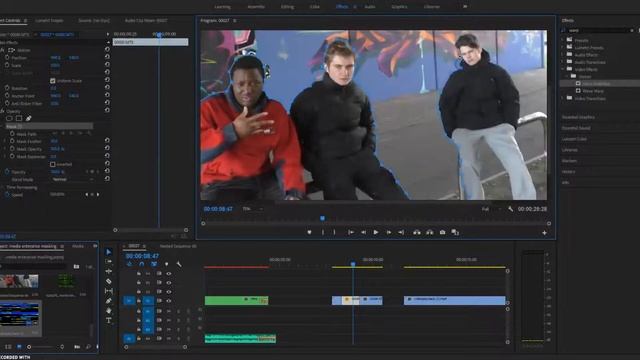The image size is (640, 360).
Task: Select the Ripple Edit tool
Action: pyautogui.click(x=109, y=271)
